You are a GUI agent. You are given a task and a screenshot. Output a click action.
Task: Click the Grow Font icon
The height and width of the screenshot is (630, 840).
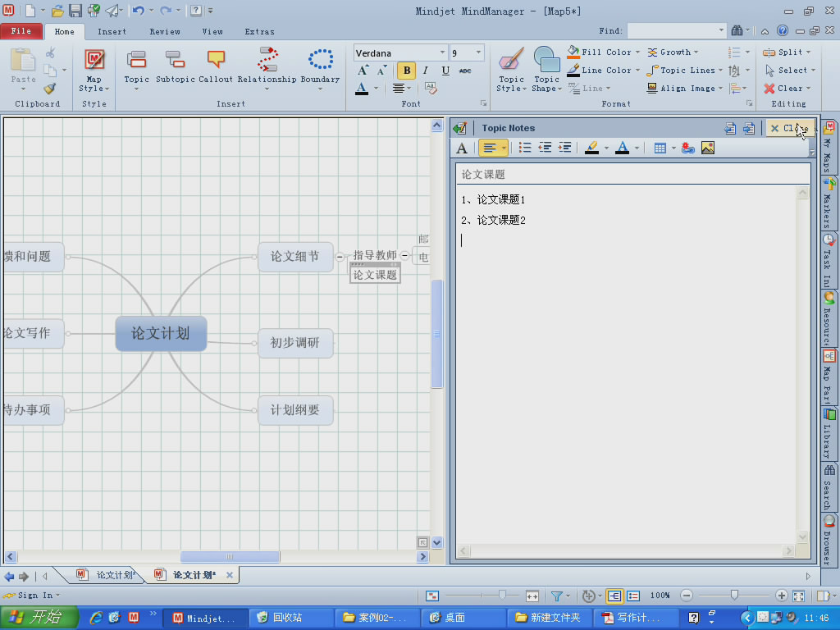click(x=363, y=71)
